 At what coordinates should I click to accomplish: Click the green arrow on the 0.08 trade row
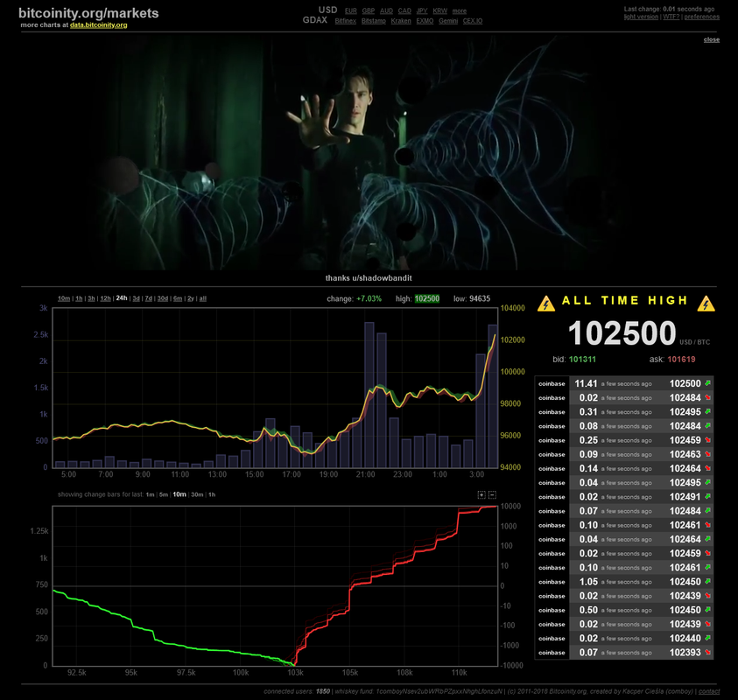tap(707, 426)
